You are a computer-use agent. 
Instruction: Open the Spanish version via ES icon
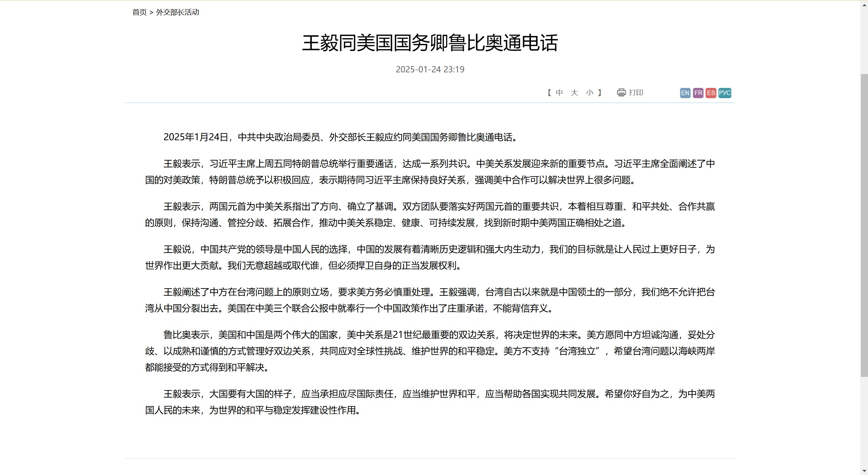711,92
